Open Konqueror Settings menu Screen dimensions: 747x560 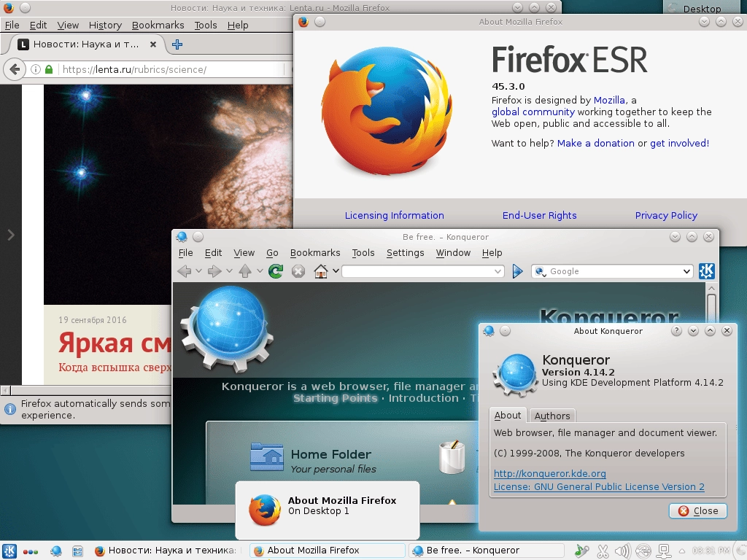pos(405,253)
